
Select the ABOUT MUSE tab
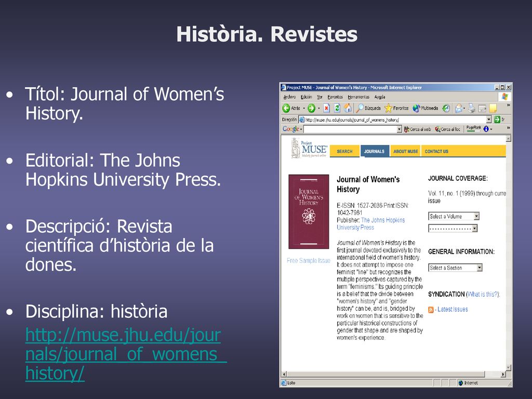pos(405,151)
